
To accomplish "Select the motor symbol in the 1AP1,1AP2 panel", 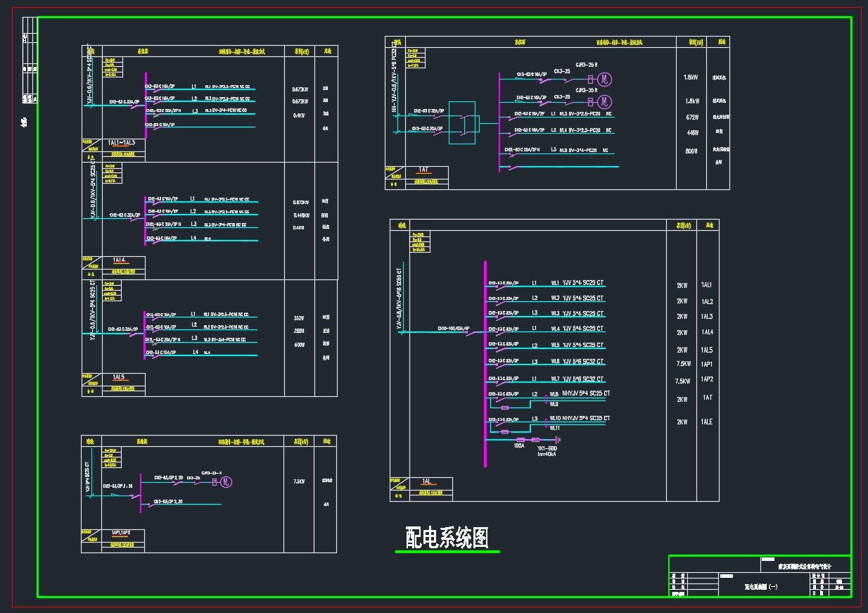I will pyautogui.click(x=226, y=482).
